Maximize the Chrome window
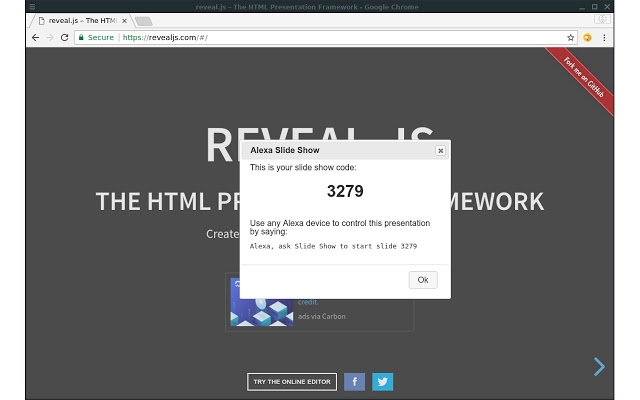The image size is (640, 400). coord(595,7)
